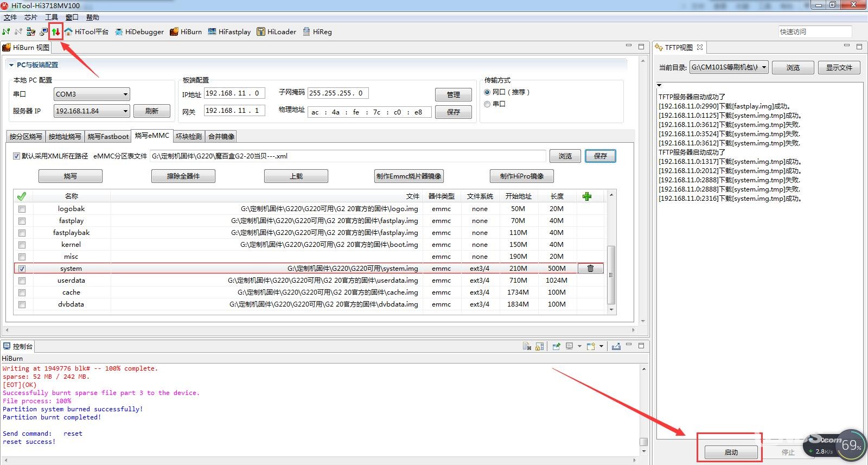
Task: Switch to the 烧写Fastboot tab
Action: click(108, 136)
